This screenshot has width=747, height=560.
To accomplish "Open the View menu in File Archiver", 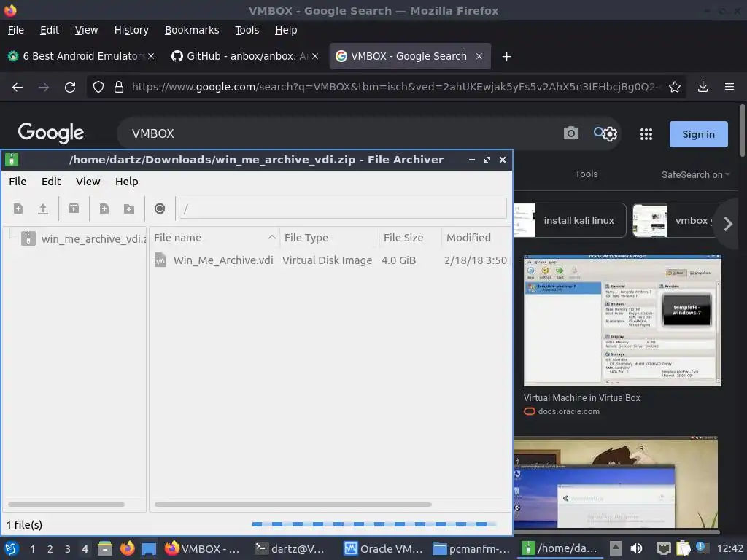I will click(88, 182).
